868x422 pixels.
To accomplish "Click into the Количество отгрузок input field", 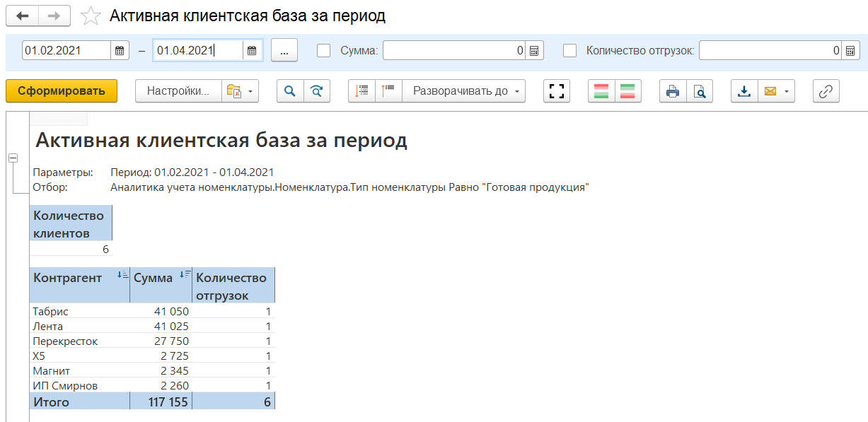I will [764, 51].
